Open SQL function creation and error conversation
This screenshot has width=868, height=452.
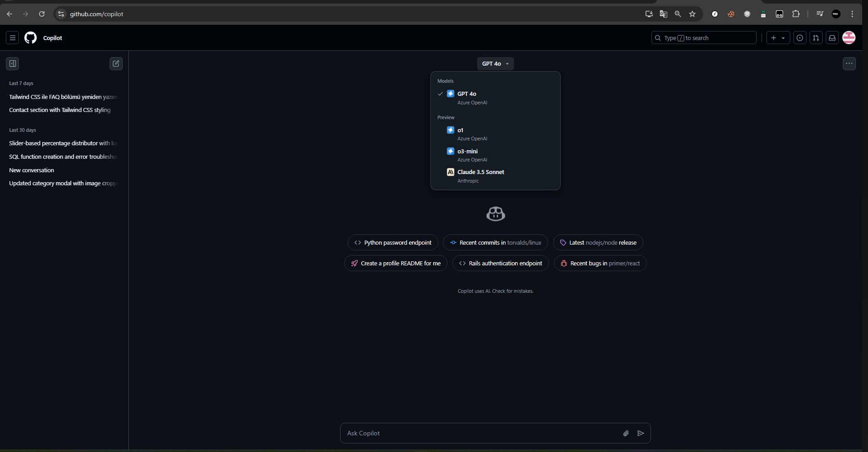(x=64, y=157)
